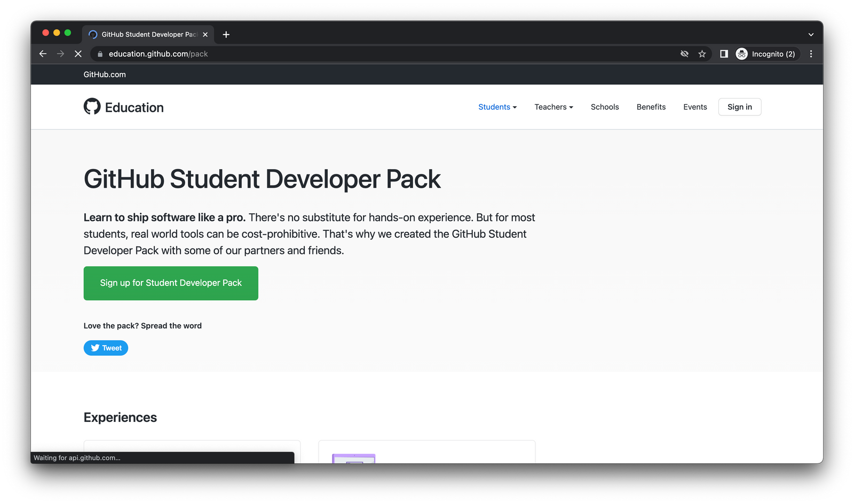Bookmark page with the star icon
This screenshot has height=504, width=854.
pyautogui.click(x=702, y=54)
